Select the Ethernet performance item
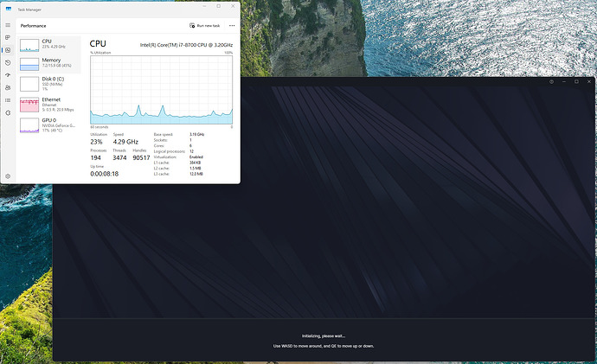The image size is (597, 364). tap(50, 105)
